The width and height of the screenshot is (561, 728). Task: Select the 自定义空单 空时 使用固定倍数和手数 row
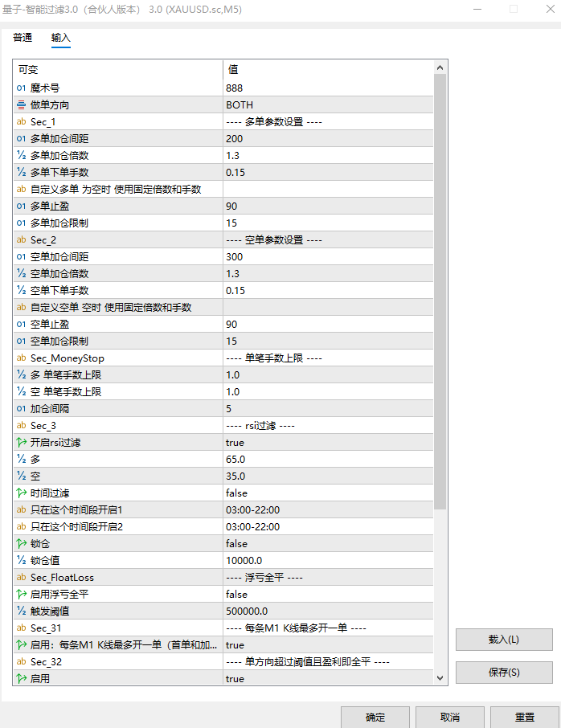pos(223,308)
